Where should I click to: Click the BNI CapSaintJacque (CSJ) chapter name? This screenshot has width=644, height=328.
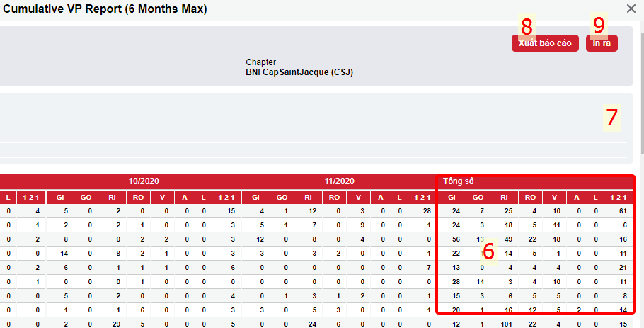point(299,72)
